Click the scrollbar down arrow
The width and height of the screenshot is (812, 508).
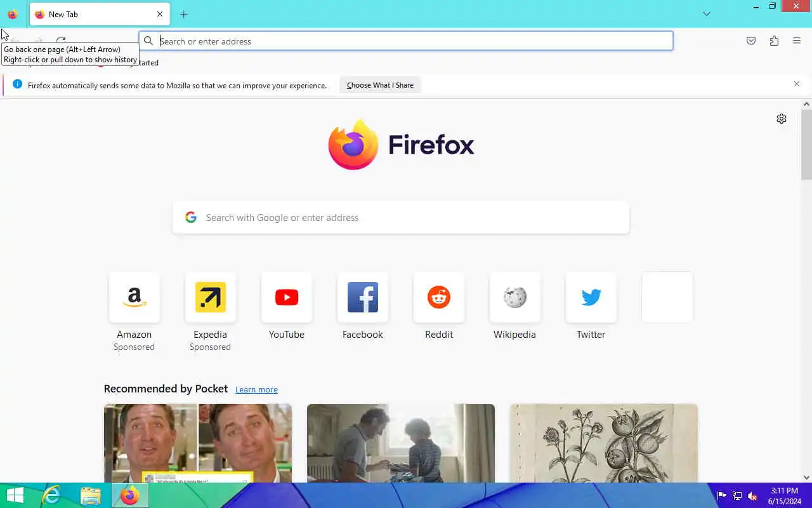(807, 478)
